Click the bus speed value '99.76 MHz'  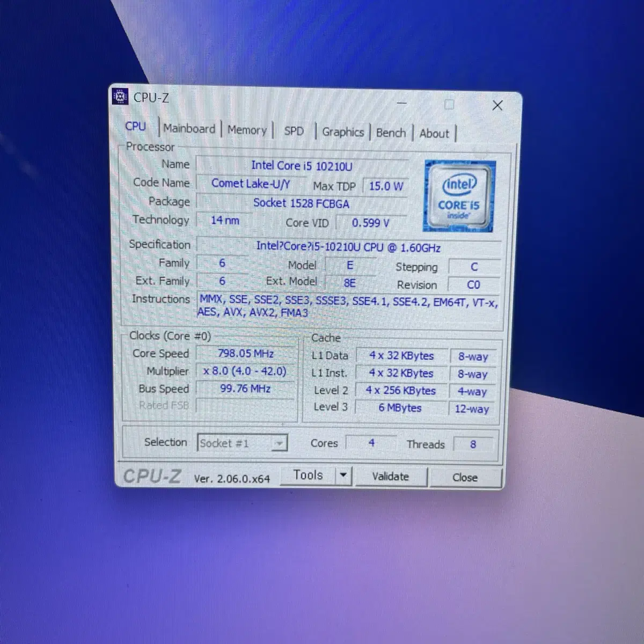pyautogui.click(x=245, y=389)
